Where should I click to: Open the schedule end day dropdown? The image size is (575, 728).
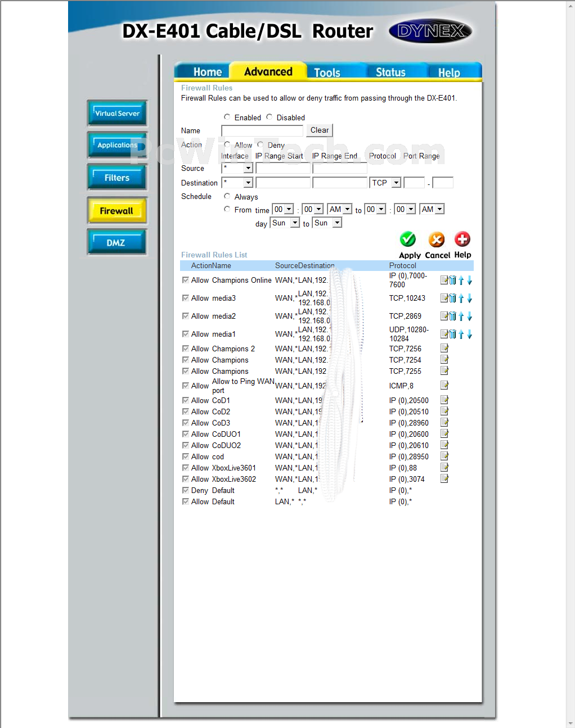(327, 223)
